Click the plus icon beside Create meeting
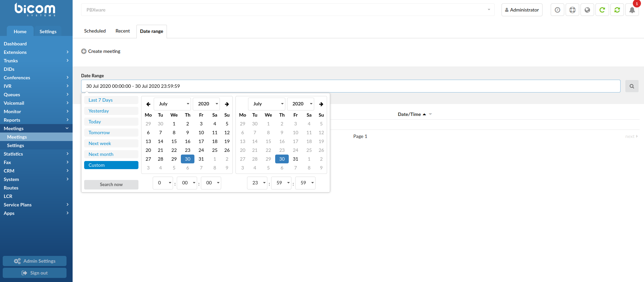Viewport: 644px width, 282px height. pos(84,51)
